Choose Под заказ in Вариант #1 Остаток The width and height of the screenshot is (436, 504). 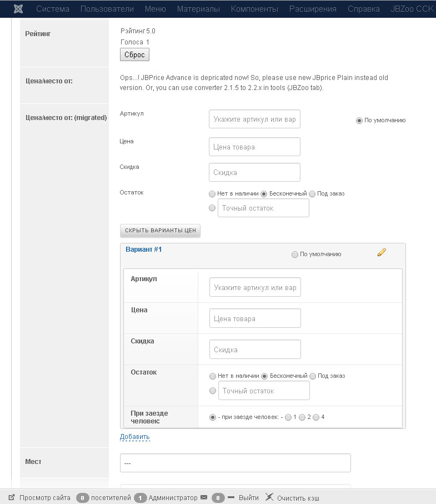(x=312, y=376)
